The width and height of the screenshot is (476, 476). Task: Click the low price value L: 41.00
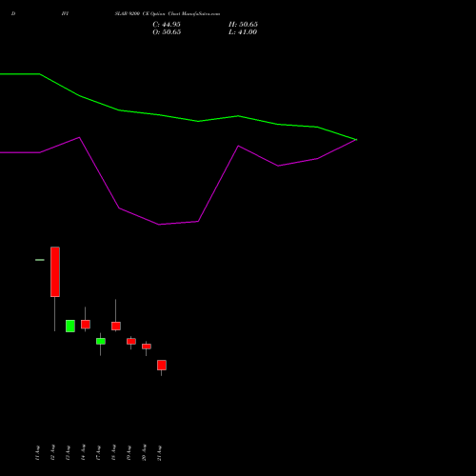tap(243, 32)
